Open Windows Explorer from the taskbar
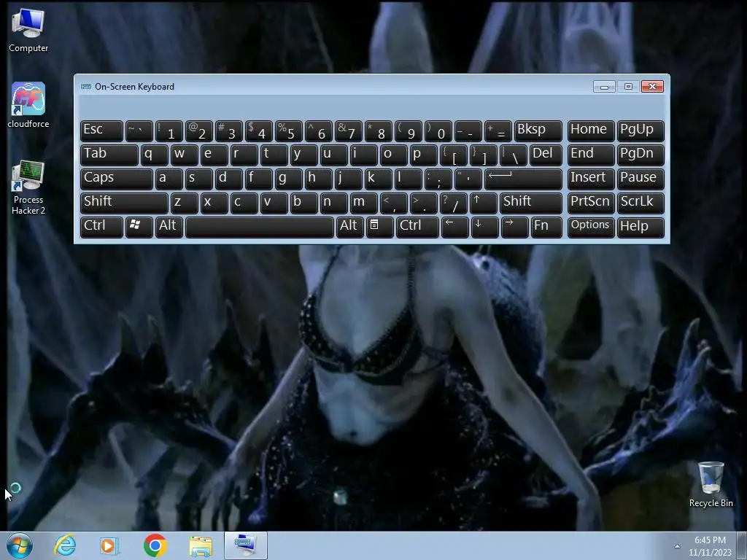Viewport: 747px width, 560px height. (201, 545)
